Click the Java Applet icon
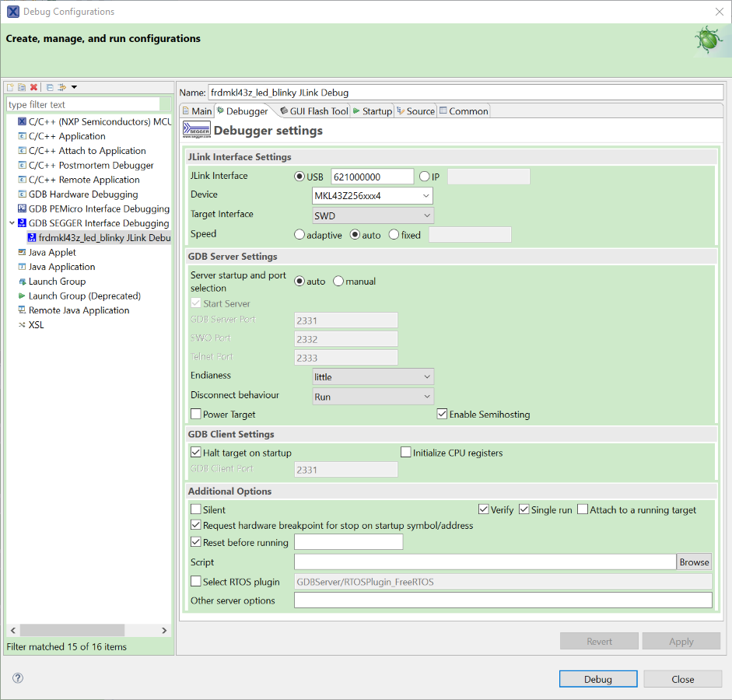Screen dimensions: 732x700 click(x=22, y=253)
